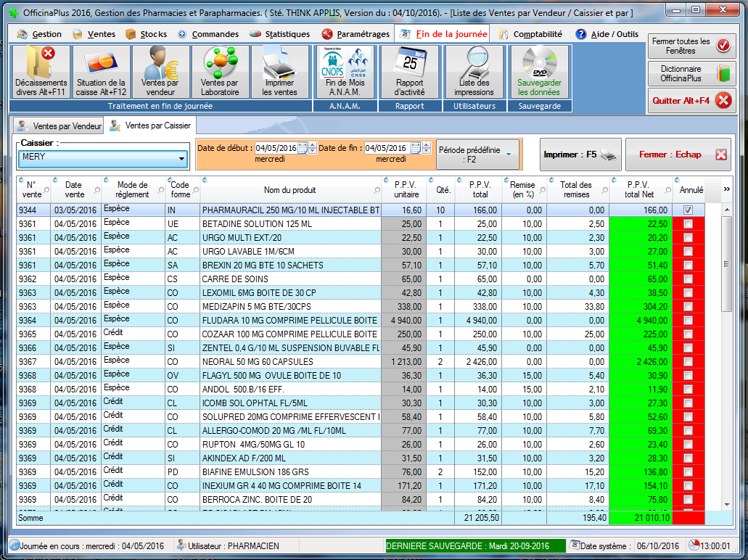Click Imprimer : F5 button
748x560 pixels.
click(580, 155)
